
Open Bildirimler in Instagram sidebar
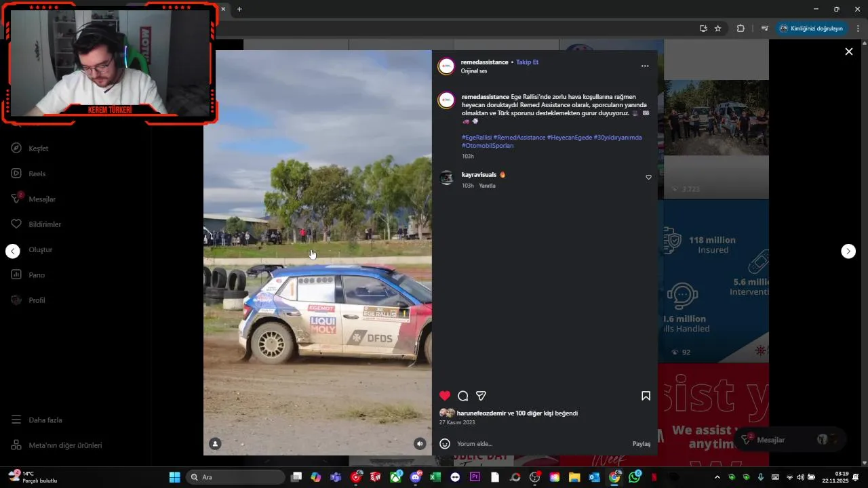coord(36,224)
